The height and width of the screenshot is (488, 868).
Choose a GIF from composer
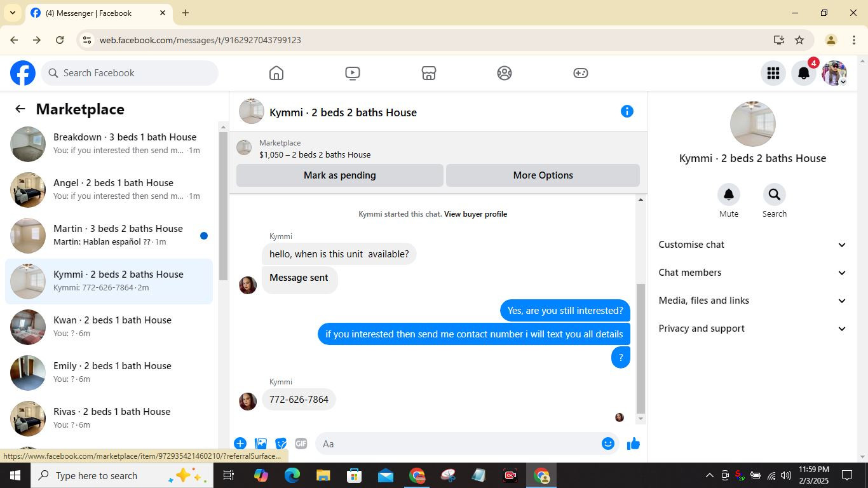pyautogui.click(x=301, y=444)
